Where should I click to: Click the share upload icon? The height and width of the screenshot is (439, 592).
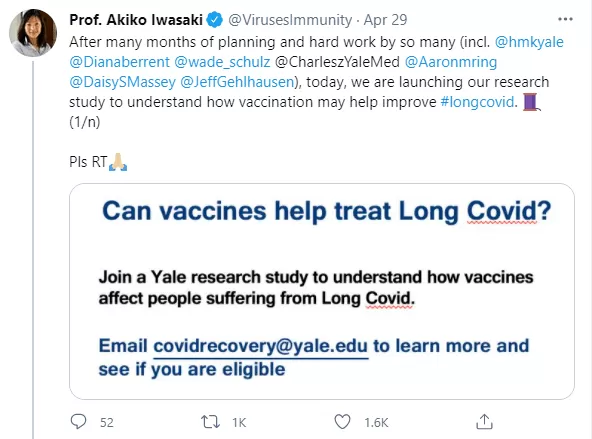484,421
